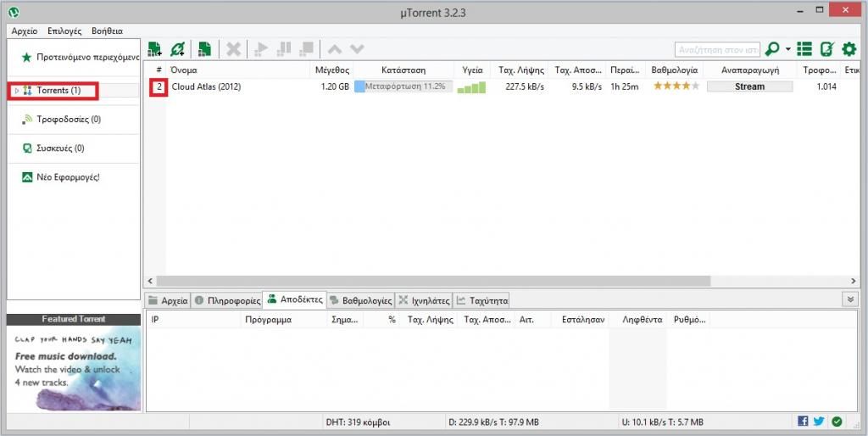The image size is (868, 436).
Task: Click the Add Torrent from URL icon
Action: [x=178, y=49]
